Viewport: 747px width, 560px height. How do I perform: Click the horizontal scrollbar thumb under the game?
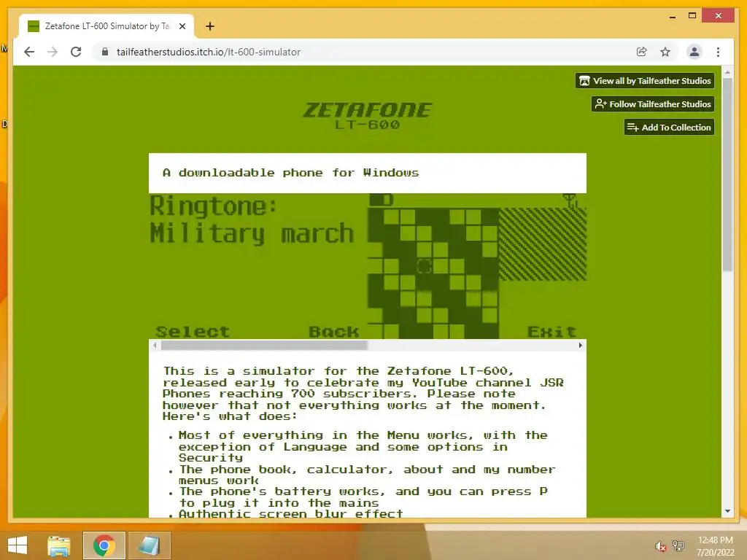(264, 345)
